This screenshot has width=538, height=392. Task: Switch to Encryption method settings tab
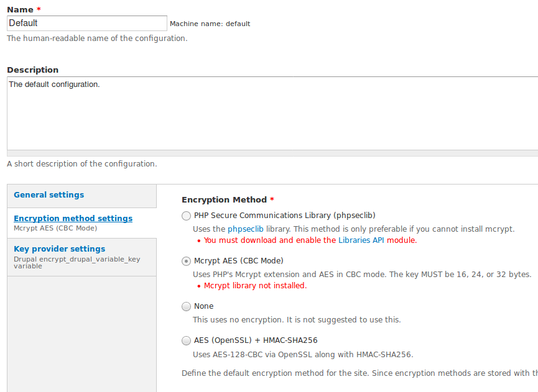[x=73, y=218]
